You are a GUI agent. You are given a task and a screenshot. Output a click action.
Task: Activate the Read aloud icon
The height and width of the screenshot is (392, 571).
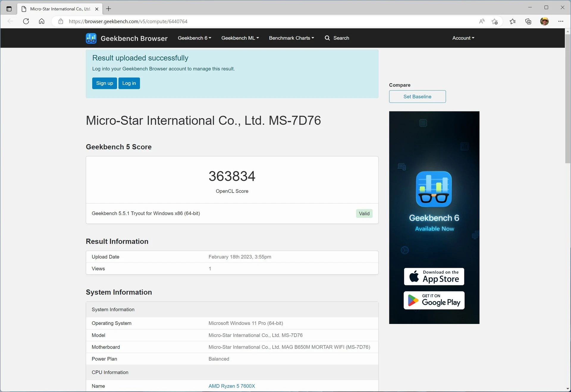tap(482, 21)
